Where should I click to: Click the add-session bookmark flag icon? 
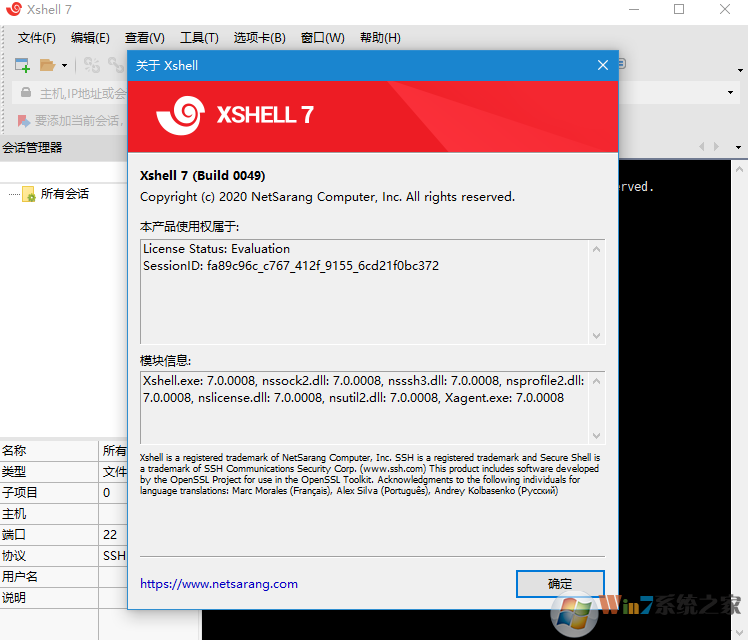click(x=24, y=121)
